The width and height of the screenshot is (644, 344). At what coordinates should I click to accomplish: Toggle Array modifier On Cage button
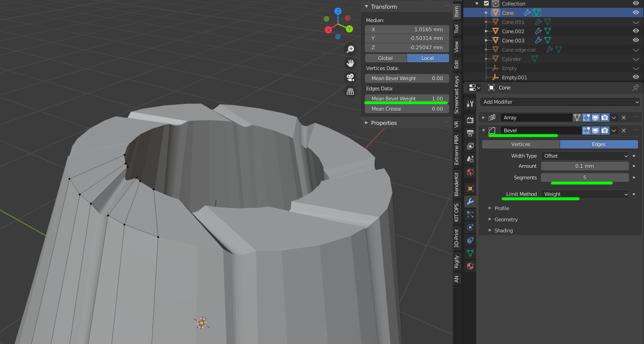577,118
